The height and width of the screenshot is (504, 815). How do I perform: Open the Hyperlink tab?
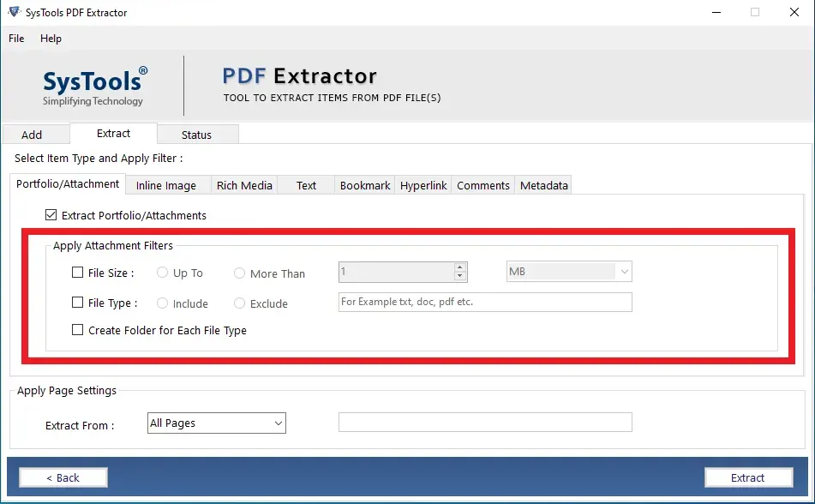pyautogui.click(x=423, y=186)
